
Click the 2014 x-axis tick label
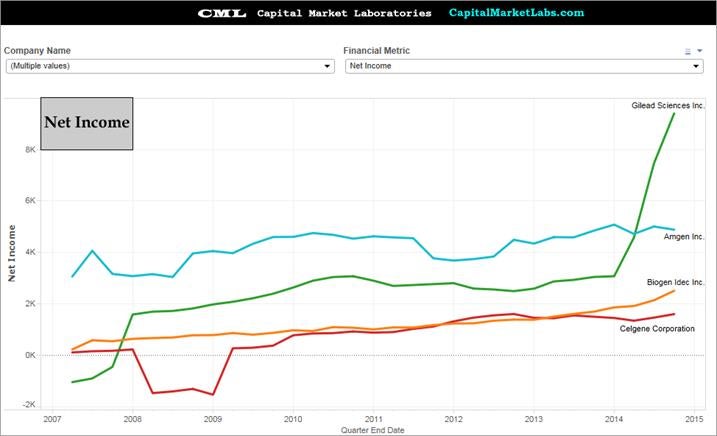614,419
